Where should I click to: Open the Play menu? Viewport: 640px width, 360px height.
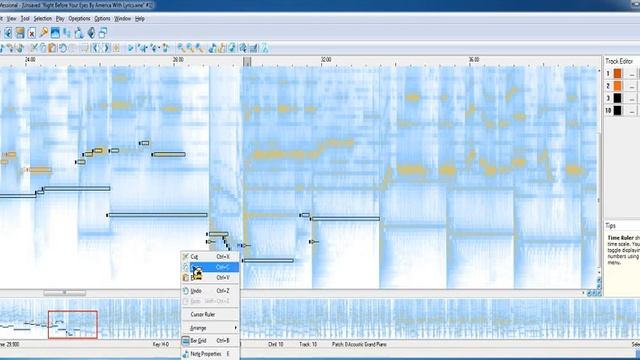[x=60, y=19]
